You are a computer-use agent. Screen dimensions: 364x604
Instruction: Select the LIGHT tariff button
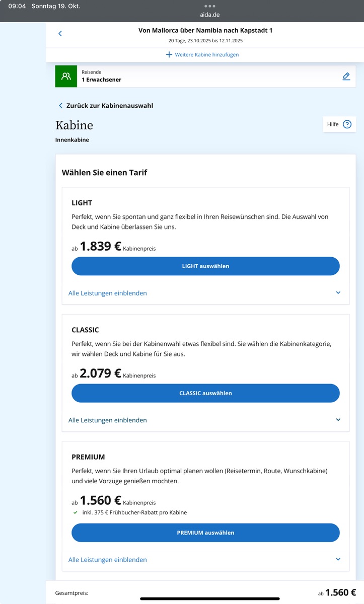pos(205,266)
